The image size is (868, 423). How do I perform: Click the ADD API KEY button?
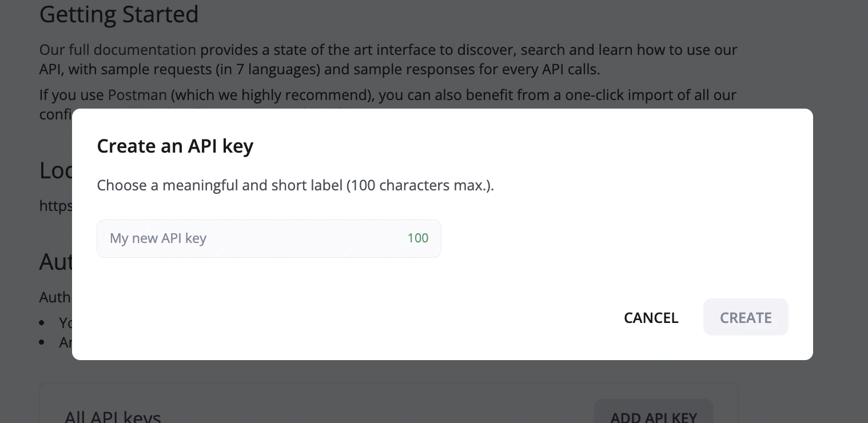pos(654,416)
